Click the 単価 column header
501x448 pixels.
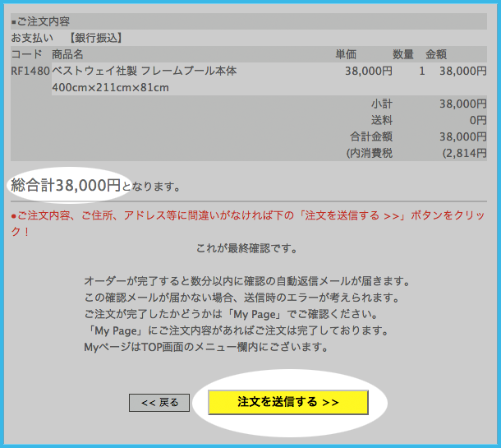click(x=346, y=54)
